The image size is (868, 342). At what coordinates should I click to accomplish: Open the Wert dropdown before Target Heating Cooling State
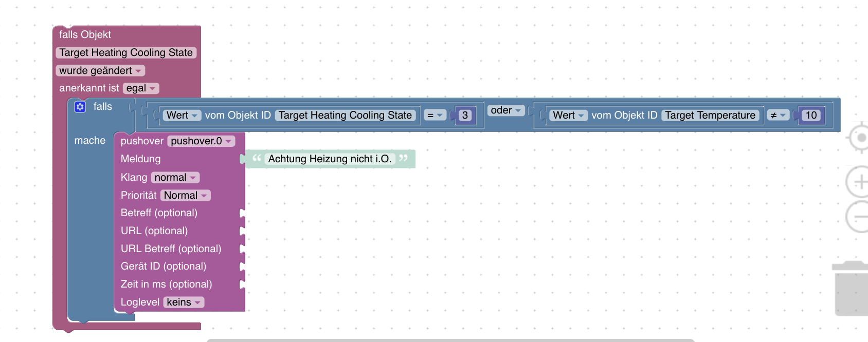coord(182,116)
